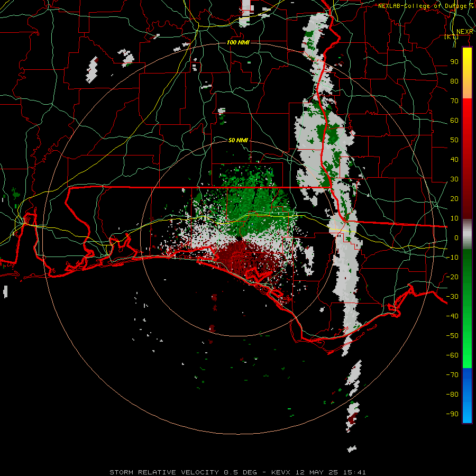Click the -80 knot scale label
476x476 pixels.
[x=452, y=395]
